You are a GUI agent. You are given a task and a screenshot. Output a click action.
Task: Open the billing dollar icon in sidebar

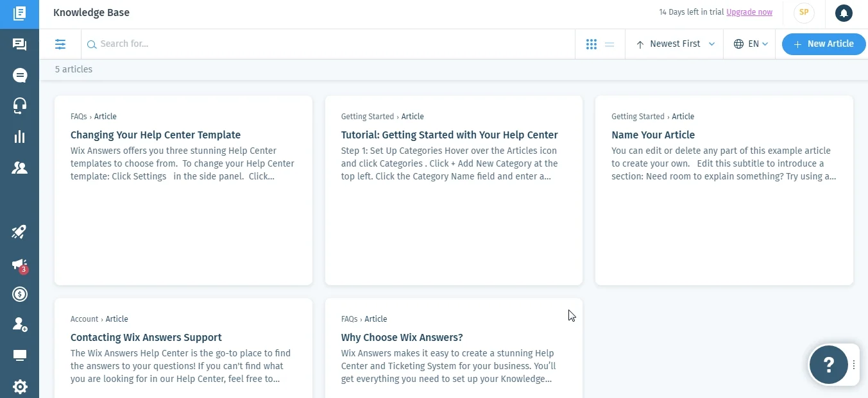click(19, 294)
